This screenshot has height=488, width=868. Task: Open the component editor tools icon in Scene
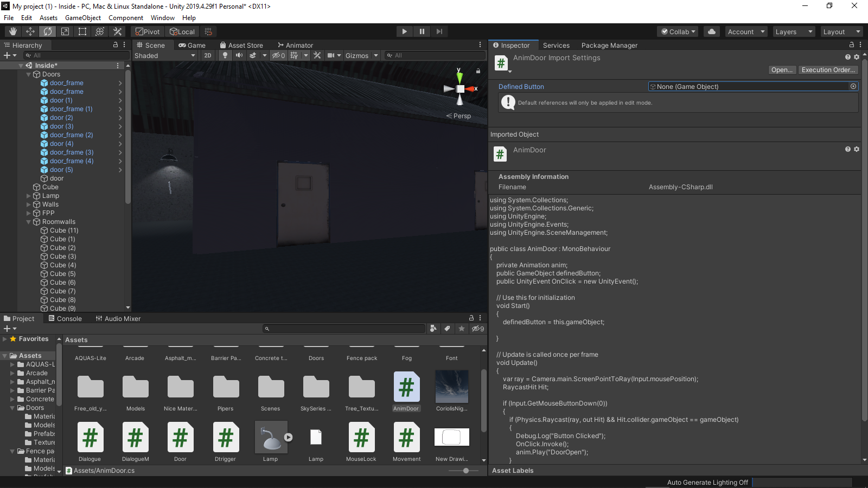pyautogui.click(x=317, y=55)
